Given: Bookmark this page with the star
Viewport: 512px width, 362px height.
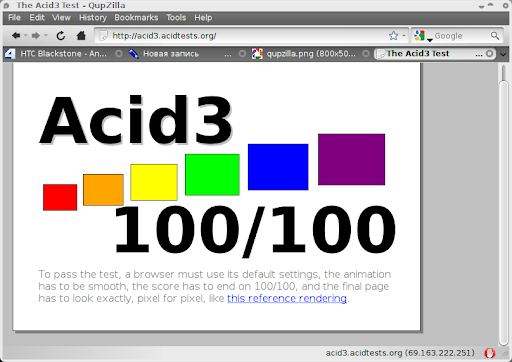Looking at the screenshot, I should (x=393, y=36).
